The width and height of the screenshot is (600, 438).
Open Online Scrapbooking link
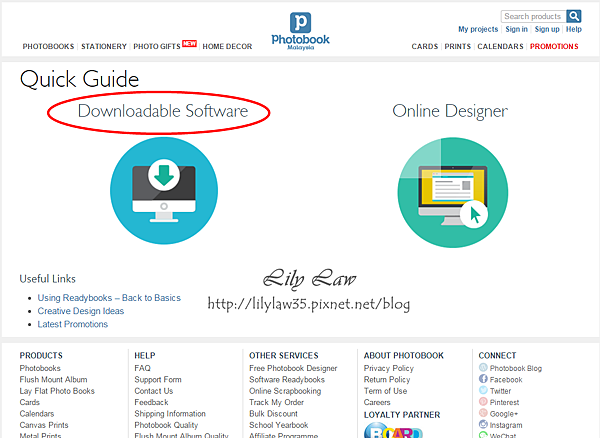click(285, 391)
